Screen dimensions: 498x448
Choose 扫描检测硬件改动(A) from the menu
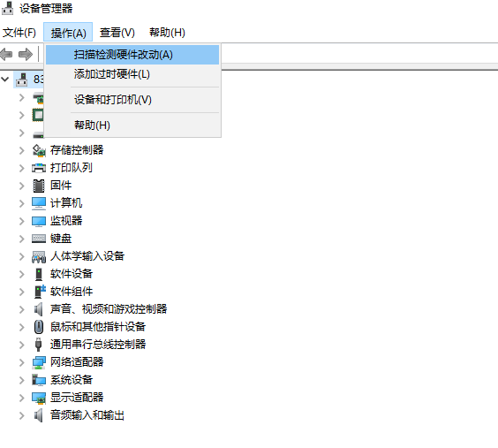[x=132, y=55]
